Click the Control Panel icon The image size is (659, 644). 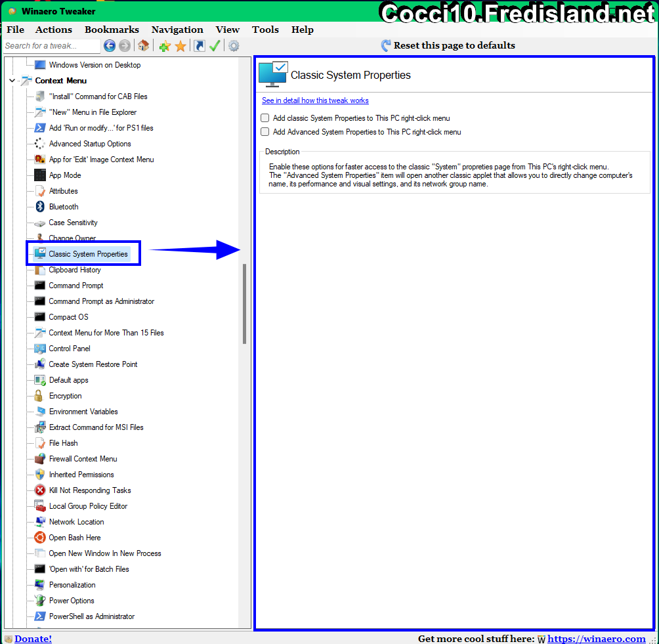pyautogui.click(x=40, y=349)
